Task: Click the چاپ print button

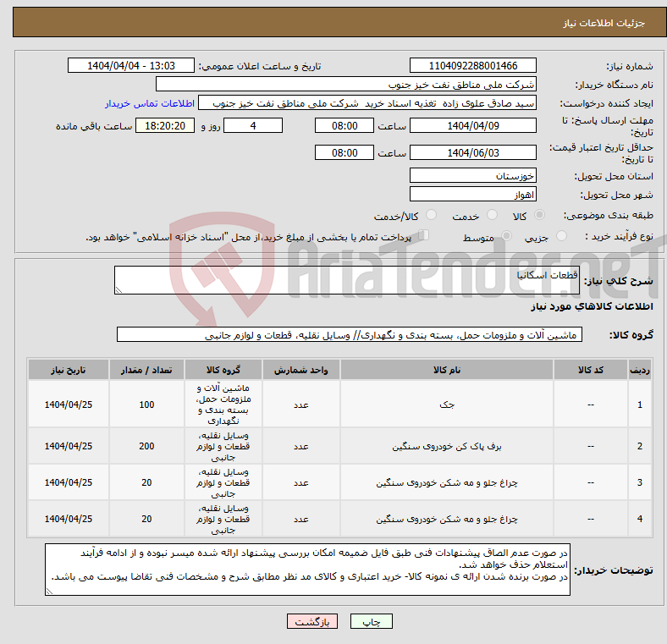Action: 371,621
